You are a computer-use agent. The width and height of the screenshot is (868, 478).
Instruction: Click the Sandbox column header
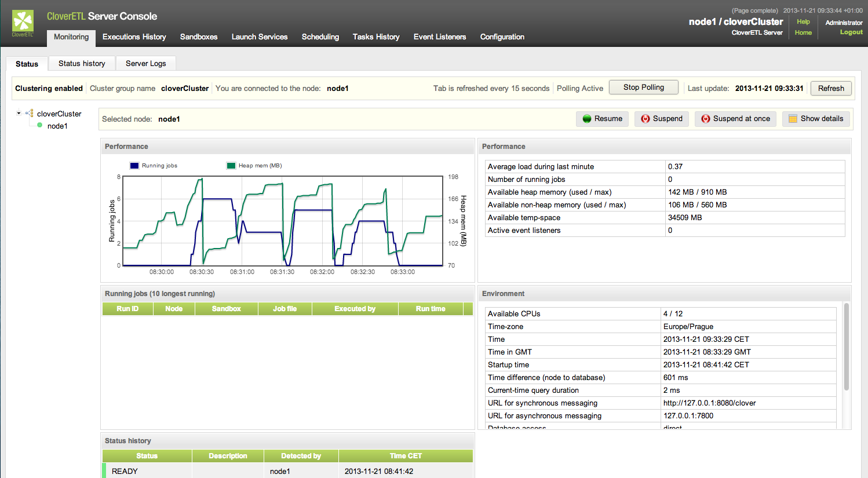pos(227,309)
